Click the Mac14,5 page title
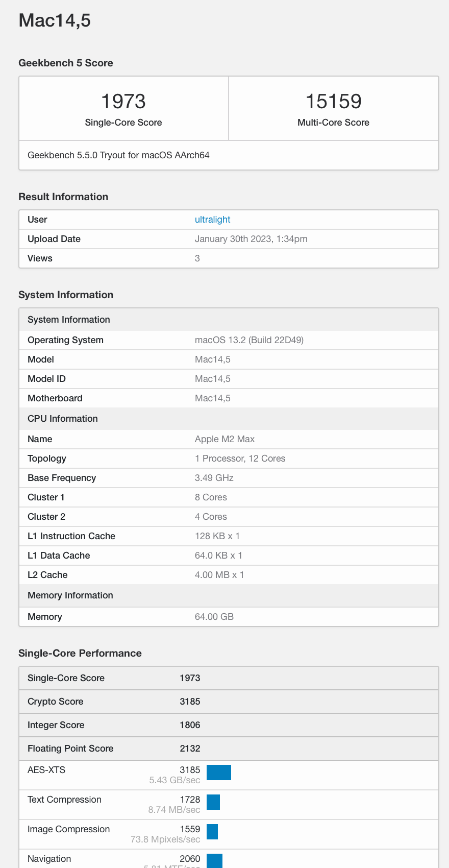The width and height of the screenshot is (449, 868). [x=55, y=20]
